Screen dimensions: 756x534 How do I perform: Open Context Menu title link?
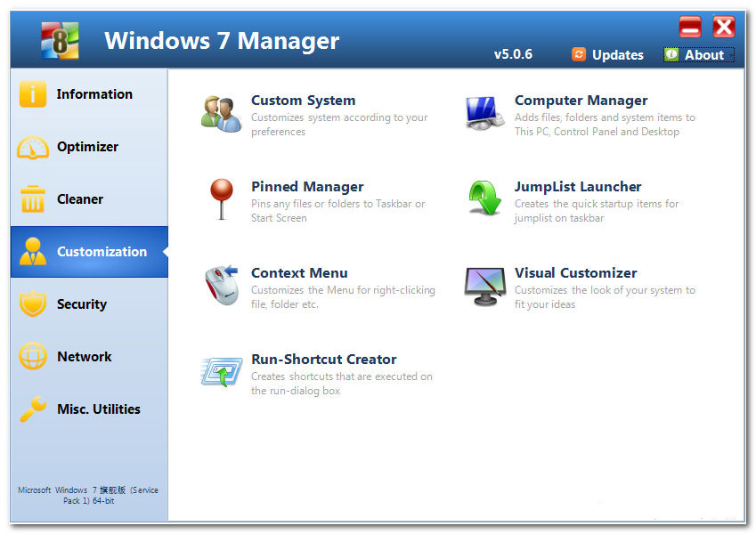coord(299,272)
